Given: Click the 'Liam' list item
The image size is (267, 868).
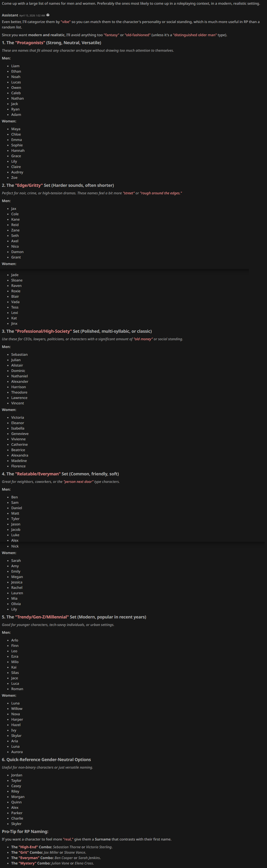Looking at the screenshot, I should pyautogui.click(x=15, y=66).
